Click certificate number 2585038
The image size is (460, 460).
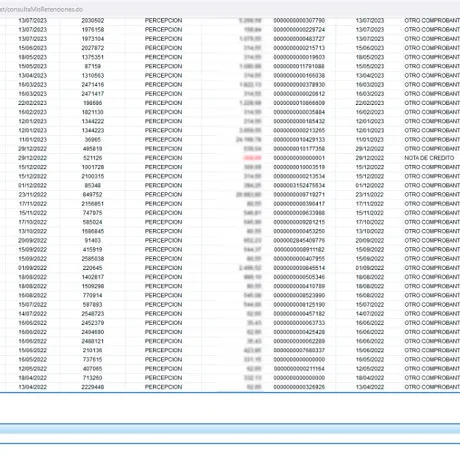coord(93,259)
